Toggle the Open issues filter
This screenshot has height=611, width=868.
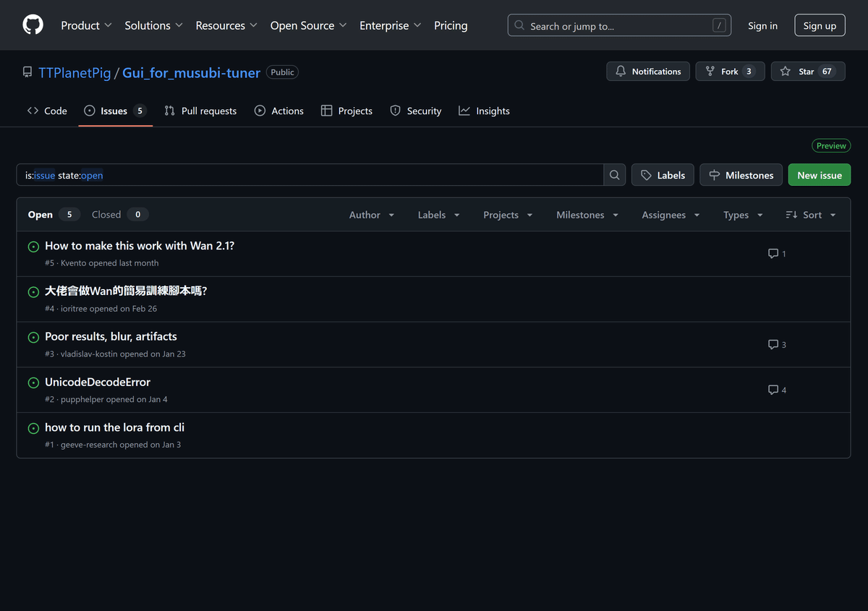(40, 214)
